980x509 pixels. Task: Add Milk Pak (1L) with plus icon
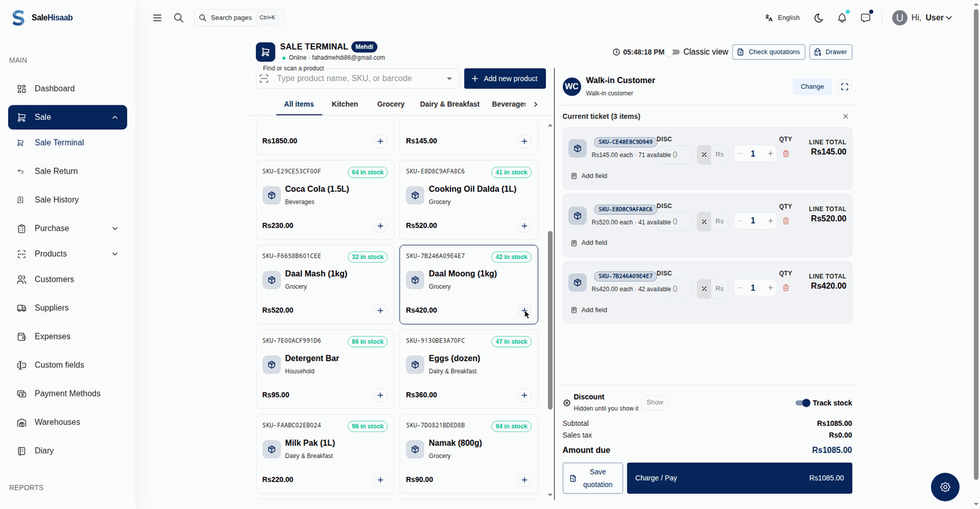click(380, 480)
